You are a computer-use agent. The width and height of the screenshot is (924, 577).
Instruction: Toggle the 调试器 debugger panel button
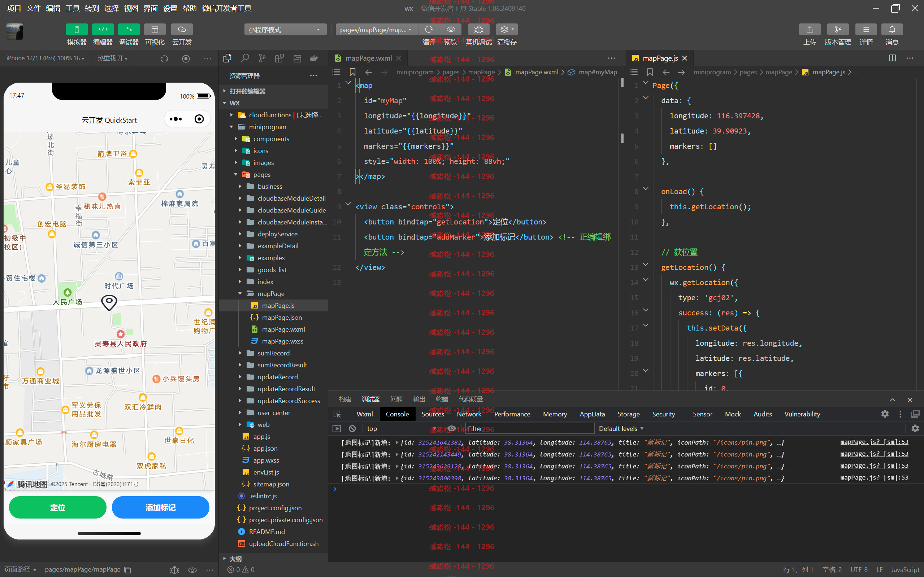coord(129,29)
